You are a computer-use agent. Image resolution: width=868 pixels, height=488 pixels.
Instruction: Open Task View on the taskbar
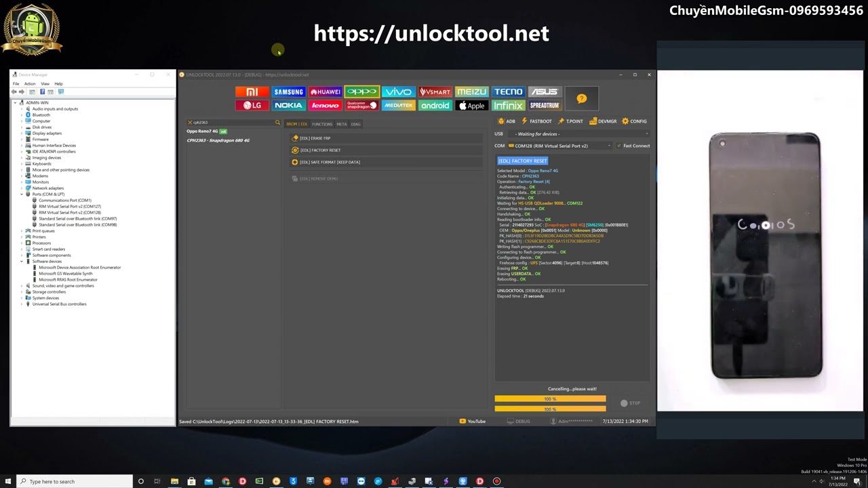pos(157,481)
